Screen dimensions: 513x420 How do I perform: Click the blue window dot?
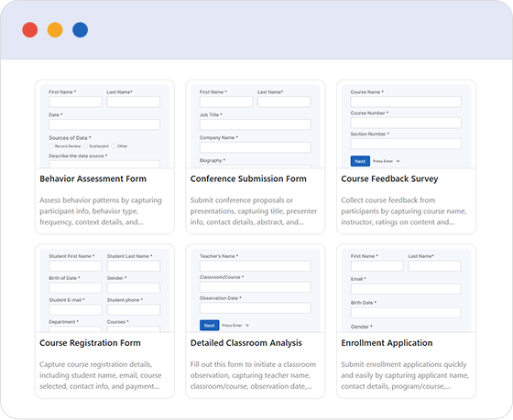click(x=81, y=30)
